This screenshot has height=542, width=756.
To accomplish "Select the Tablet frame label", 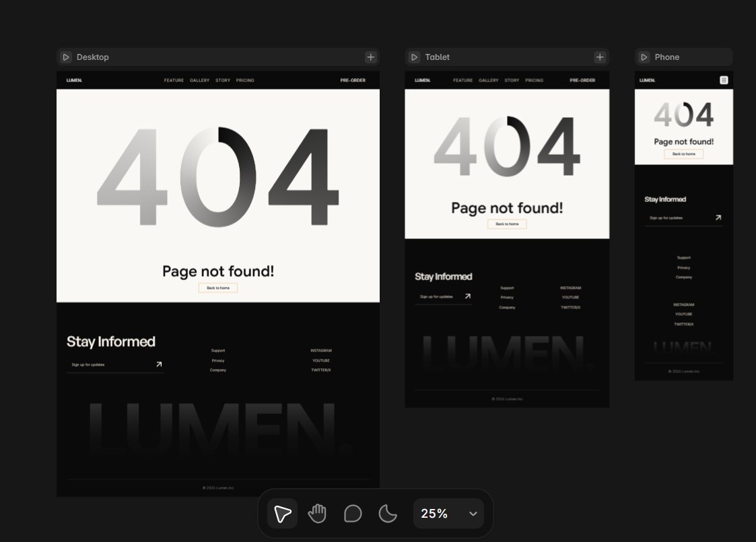I will click(438, 57).
